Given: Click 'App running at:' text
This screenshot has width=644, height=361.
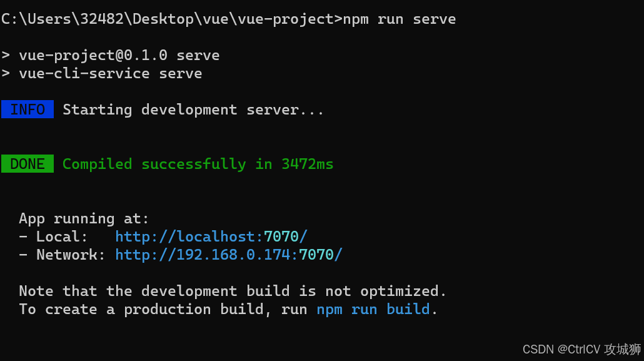Looking at the screenshot, I should 84,219.
